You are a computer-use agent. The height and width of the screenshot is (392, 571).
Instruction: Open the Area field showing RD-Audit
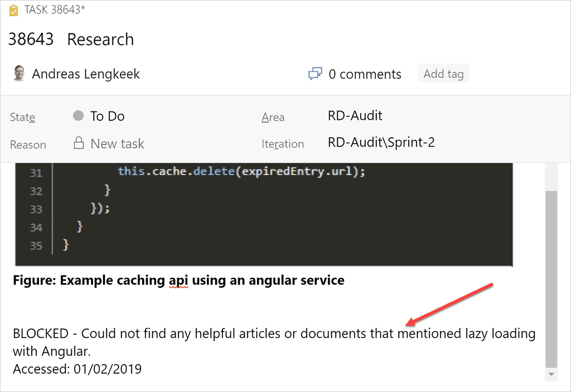tap(355, 115)
